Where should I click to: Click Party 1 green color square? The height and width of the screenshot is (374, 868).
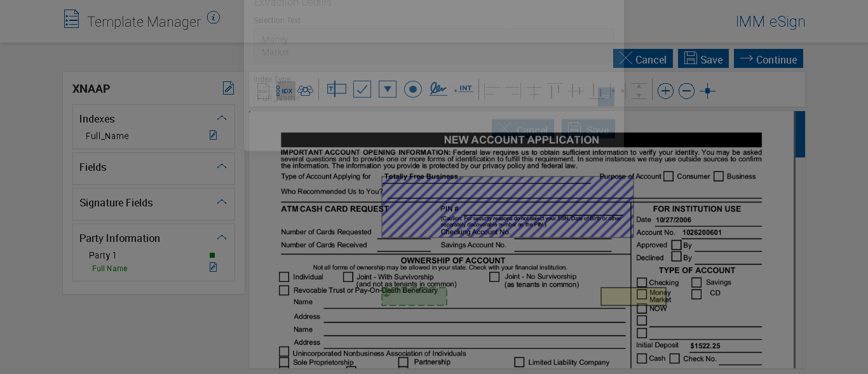(x=212, y=255)
